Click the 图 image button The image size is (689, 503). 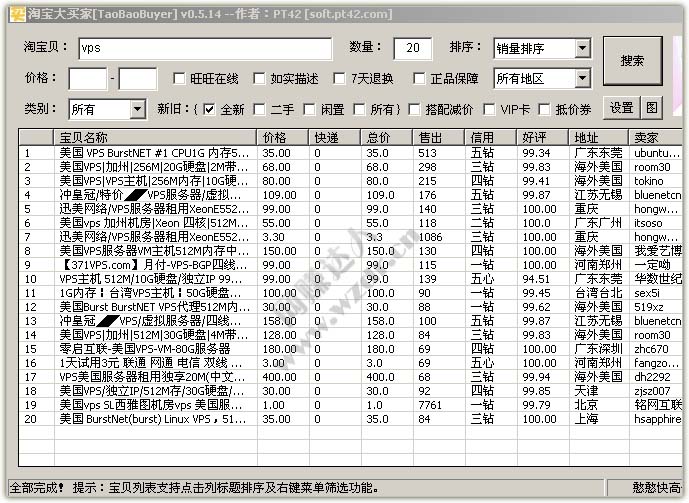click(x=652, y=108)
